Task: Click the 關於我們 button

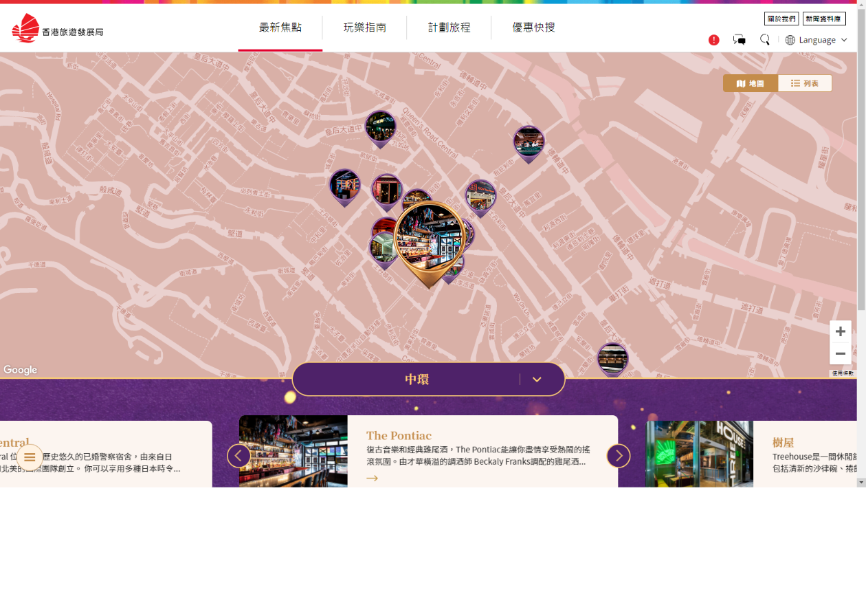Action: (781, 19)
